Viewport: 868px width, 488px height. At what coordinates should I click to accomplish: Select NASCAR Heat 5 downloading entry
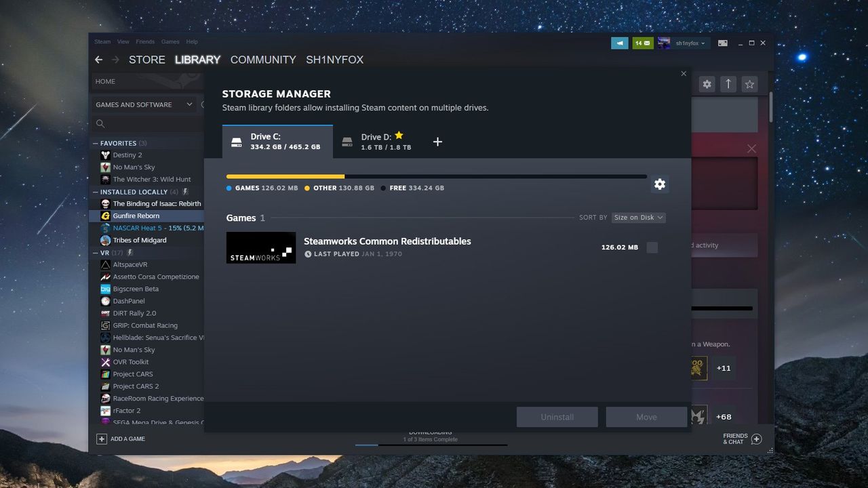[x=147, y=228]
